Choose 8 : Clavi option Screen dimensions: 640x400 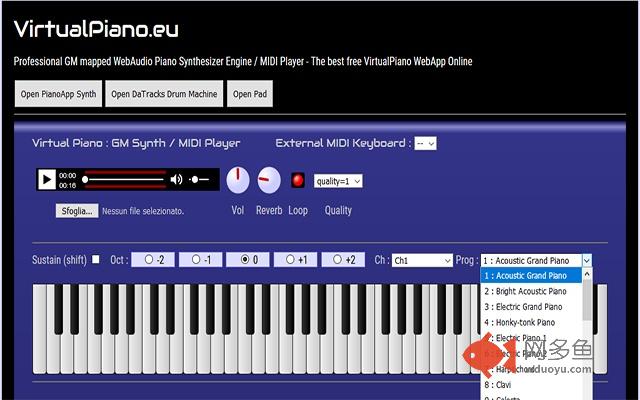tap(531, 384)
